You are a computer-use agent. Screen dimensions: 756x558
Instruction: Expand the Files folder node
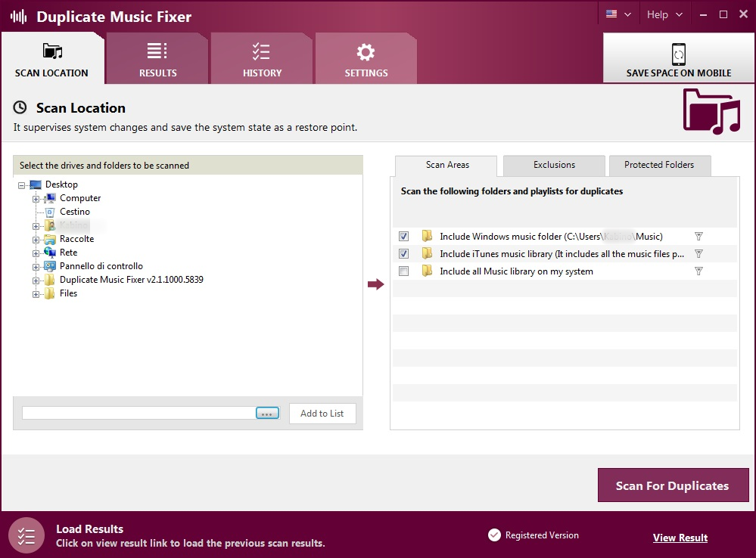pyautogui.click(x=36, y=294)
